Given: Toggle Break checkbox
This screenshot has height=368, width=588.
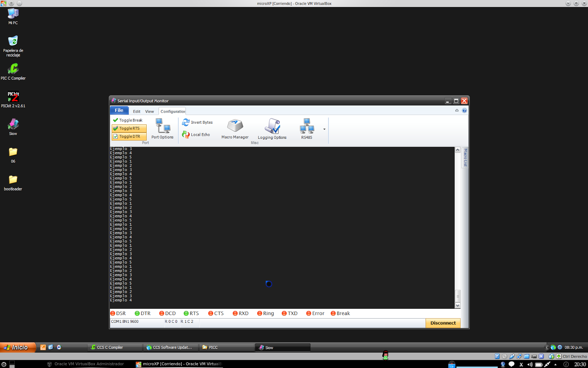Looking at the screenshot, I should 128,120.
